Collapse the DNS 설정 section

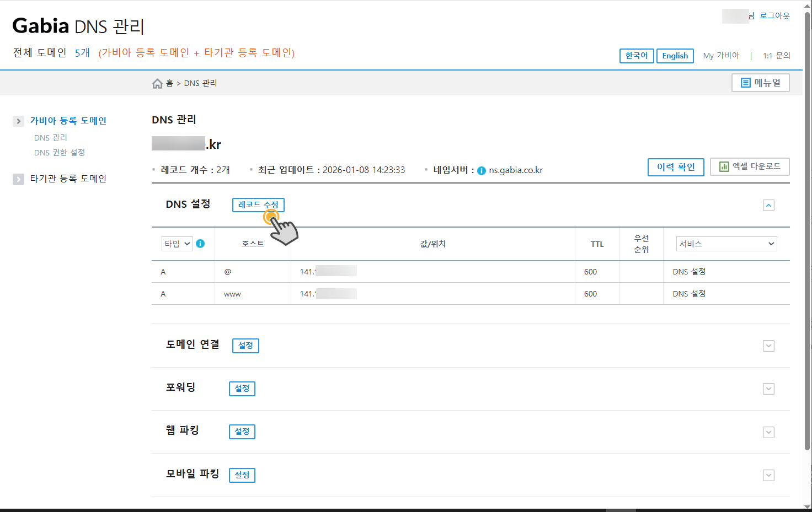coord(768,205)
